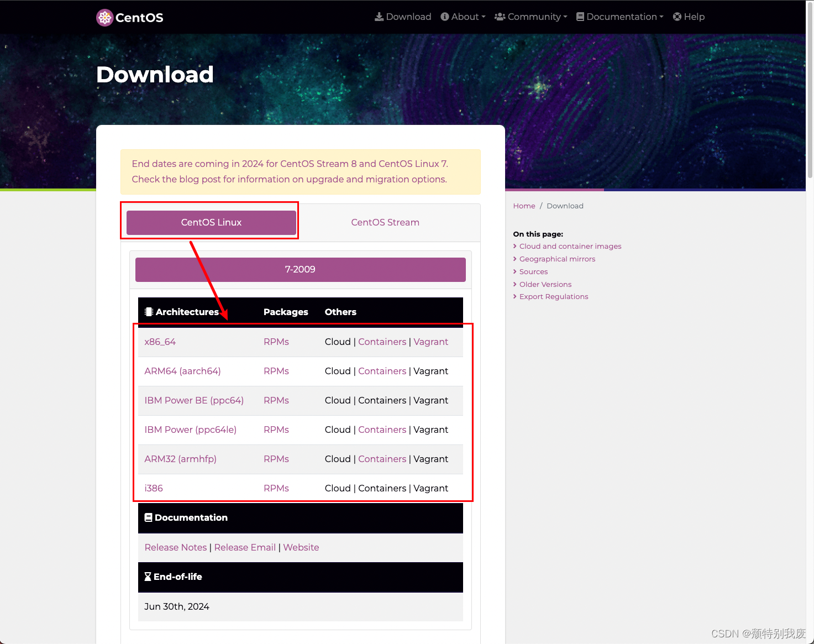The height and width of the screenshot is (644, 814).
Task: Open Vagrant link in x86_64 row
Action: pyautogui.click(x=431, y=342)
